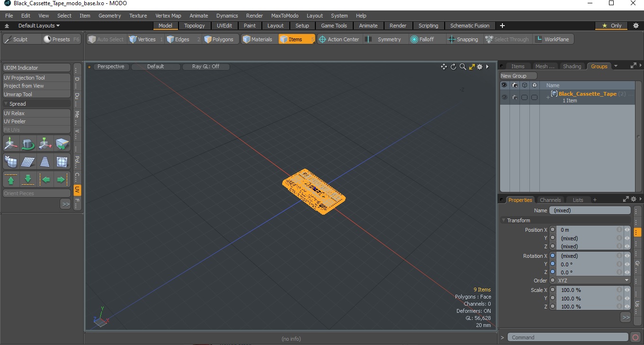Open Falloff dropdown
Image resolution: width=644 pixels, height=345 pixels.
tap(427, 39)
